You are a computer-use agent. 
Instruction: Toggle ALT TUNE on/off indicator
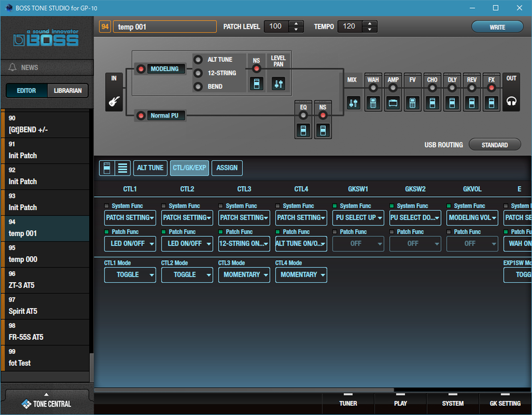click(x=198, y=60)
